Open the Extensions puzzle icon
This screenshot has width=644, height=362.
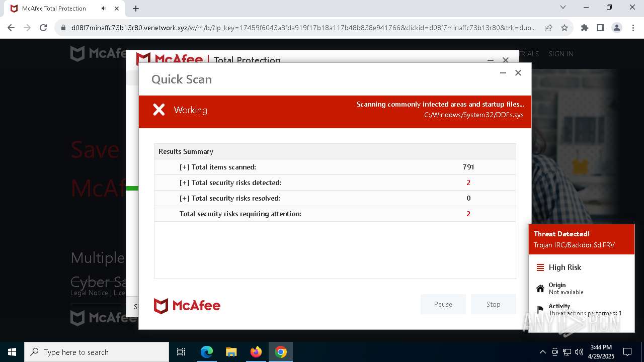585,28
